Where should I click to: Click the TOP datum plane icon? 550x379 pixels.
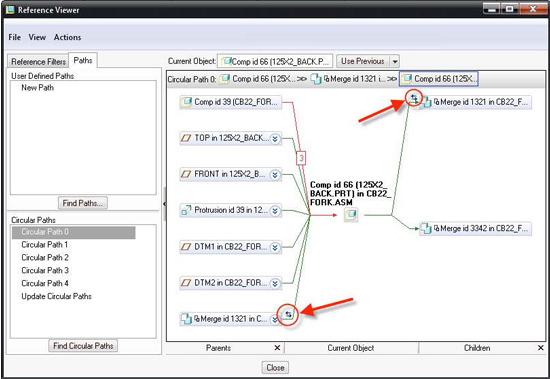186,138
